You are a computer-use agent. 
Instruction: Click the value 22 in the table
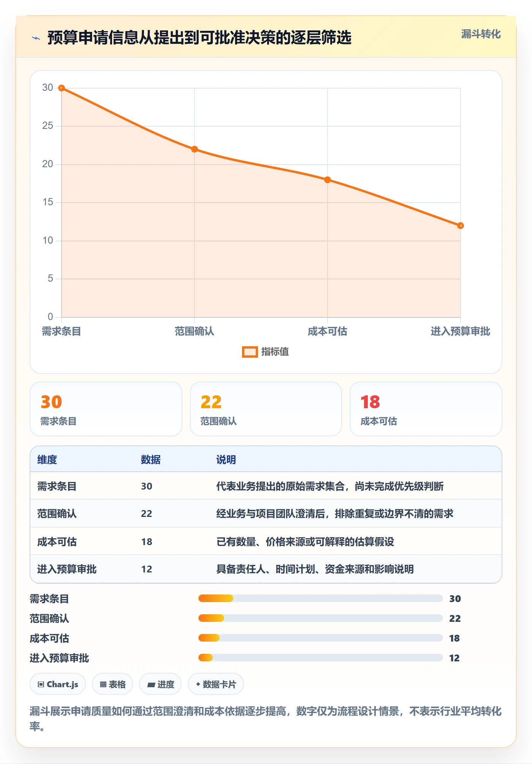pos(147,514)
